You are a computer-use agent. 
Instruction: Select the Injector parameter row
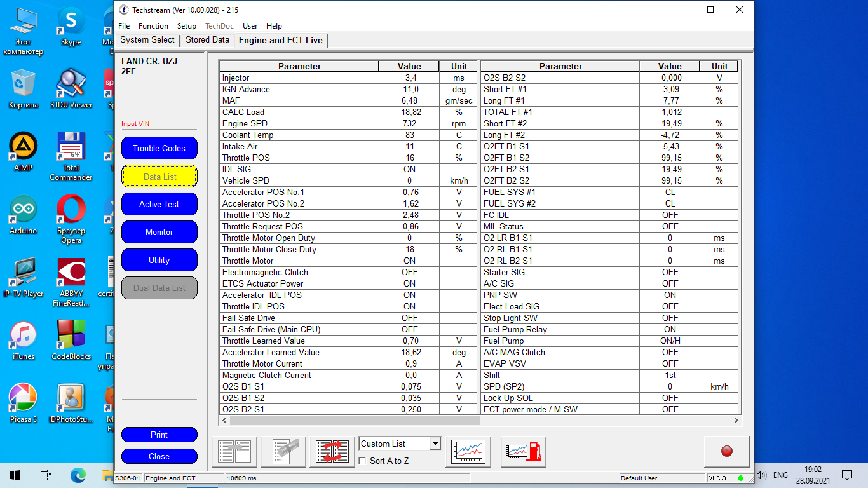pos(349,78)
